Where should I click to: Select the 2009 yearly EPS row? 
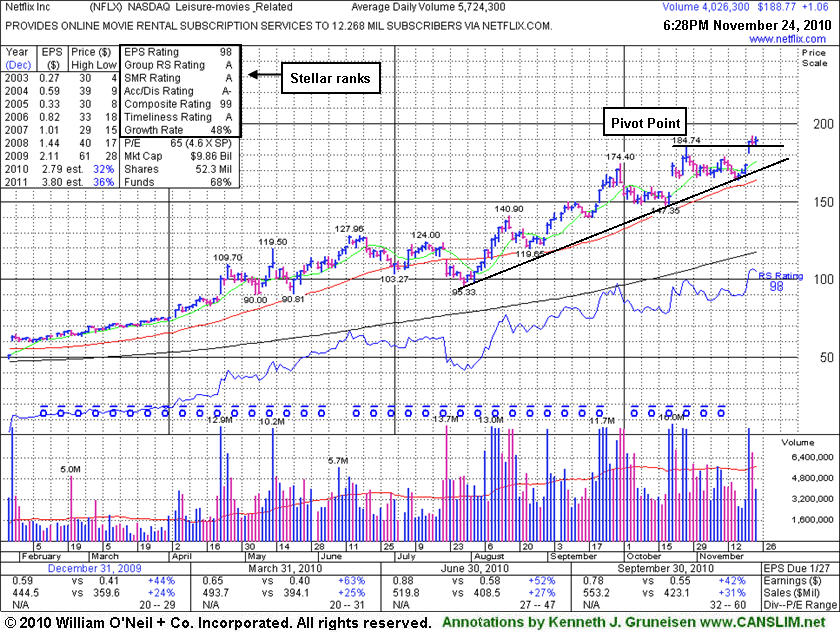coord(61,156)
